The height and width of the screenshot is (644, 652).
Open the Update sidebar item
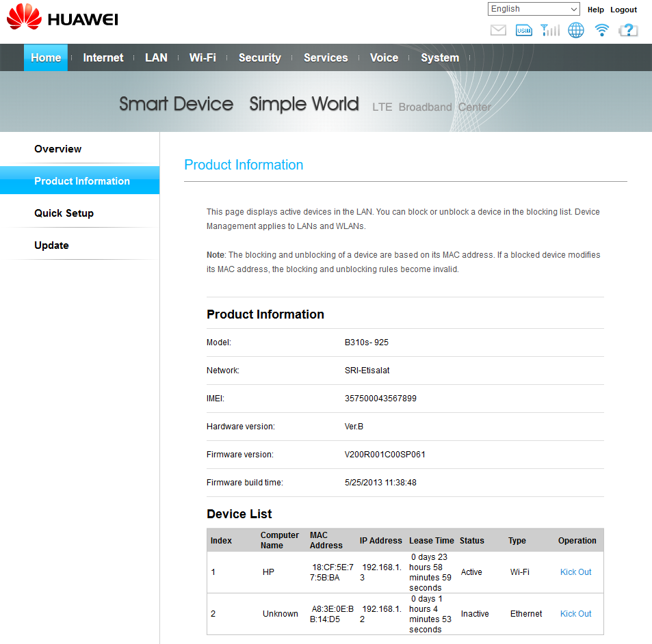[51, 245]
